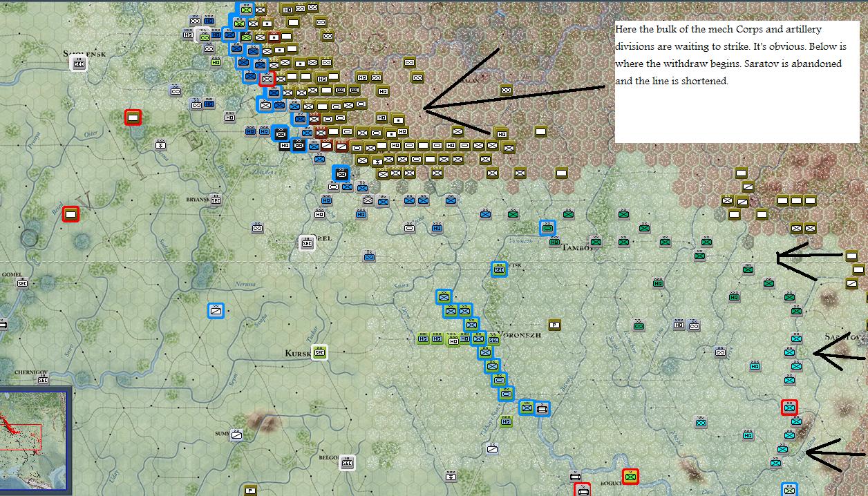This screenshot has height=496, width=868.
Task: Select the gray airborne unit near Oster river
Action: [x=161, y=145]
